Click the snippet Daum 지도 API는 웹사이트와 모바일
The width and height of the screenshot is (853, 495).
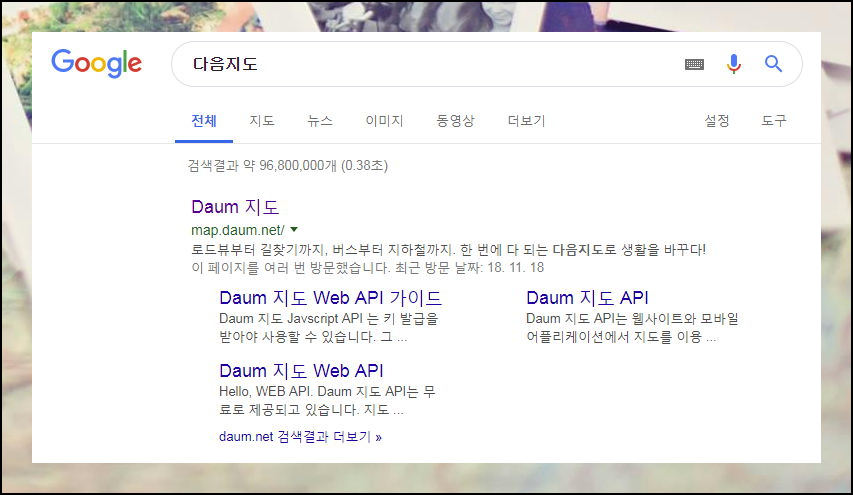coord(632,319)
